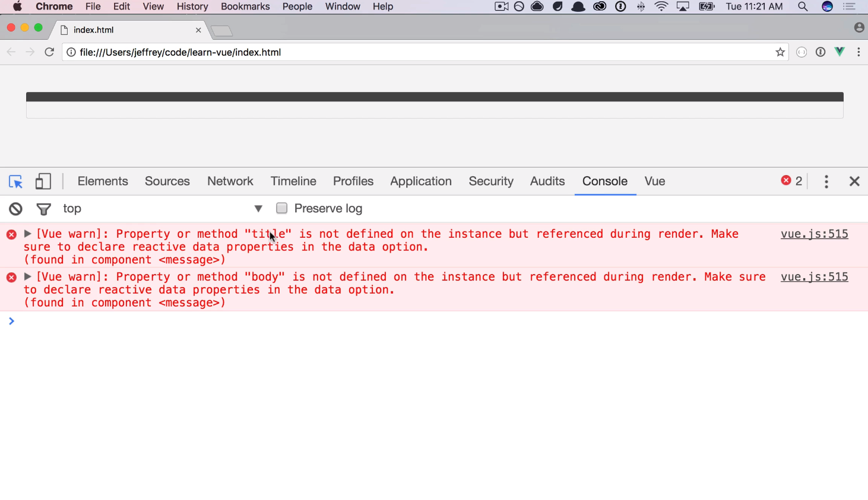Enable the Preserve log checkbox
Viewport: 868px width, 500px height.
tap(281, 208)
